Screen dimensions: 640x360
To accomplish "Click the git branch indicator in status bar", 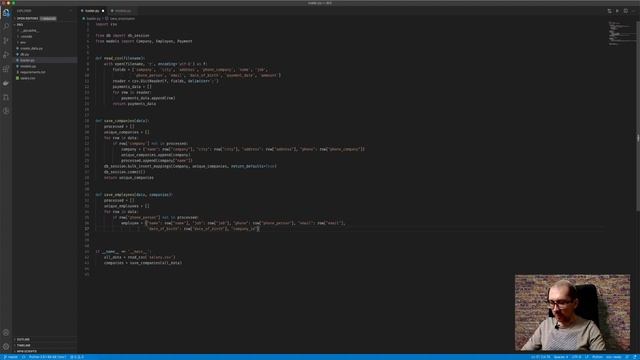I will (11, 357).
